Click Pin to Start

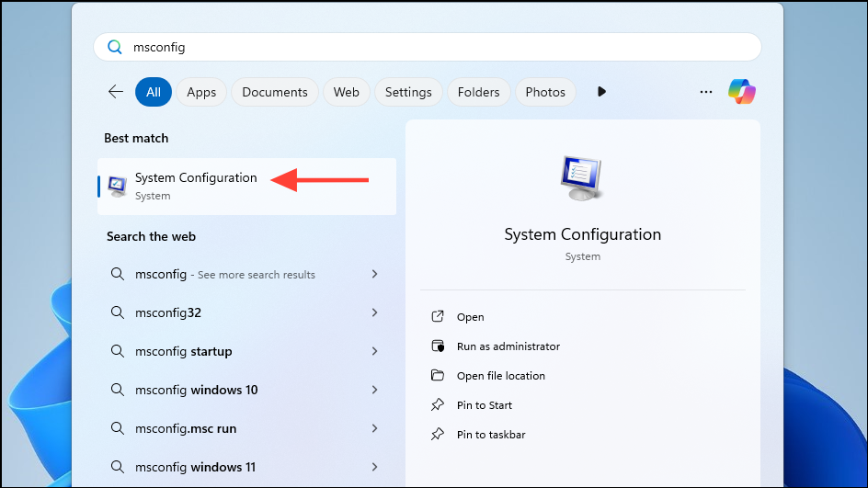coord(485,405)
